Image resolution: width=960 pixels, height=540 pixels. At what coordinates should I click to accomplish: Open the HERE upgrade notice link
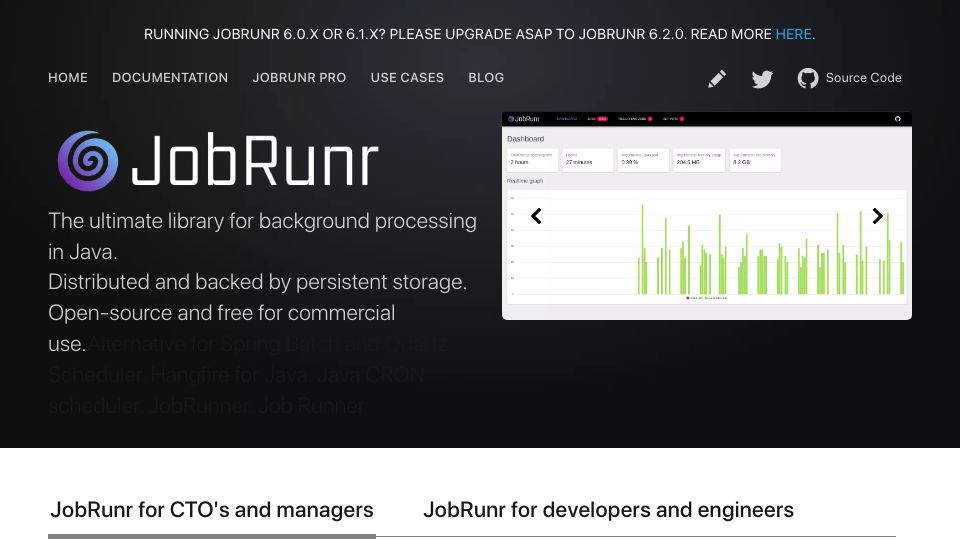793,34
